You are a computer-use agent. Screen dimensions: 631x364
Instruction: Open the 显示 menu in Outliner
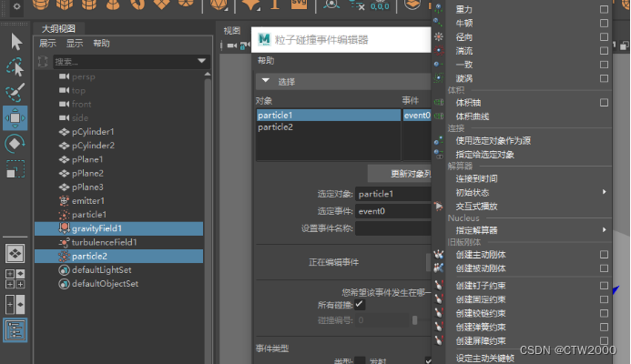pyautogui.click(x=75, y=43)
